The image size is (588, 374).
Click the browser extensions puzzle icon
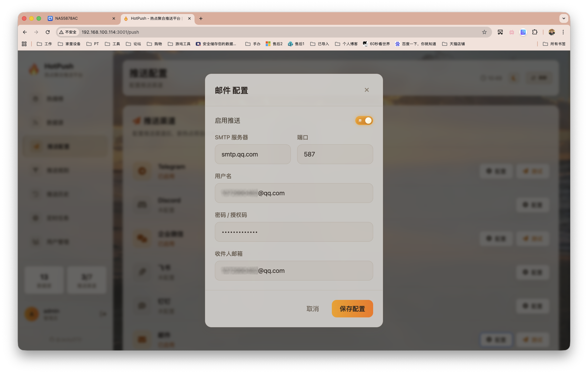click(535, 32)
